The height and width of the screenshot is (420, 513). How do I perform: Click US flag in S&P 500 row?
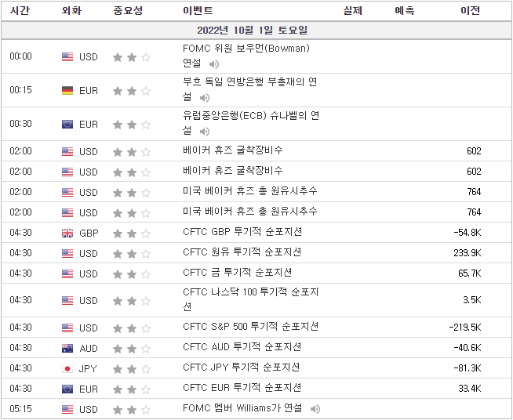click(x=67, y=328)
